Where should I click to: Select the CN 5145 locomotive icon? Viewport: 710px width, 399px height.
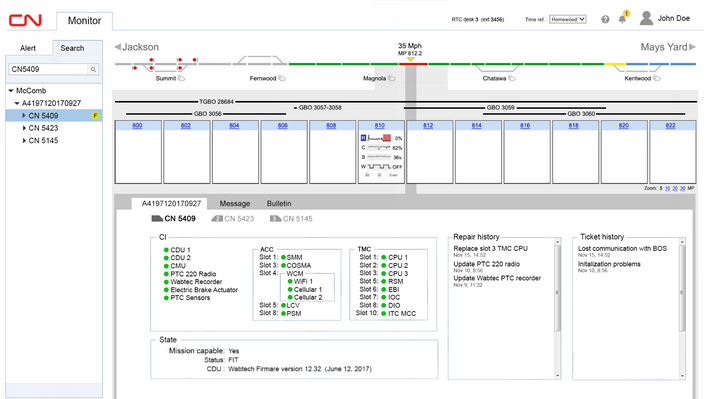[275, 219]
